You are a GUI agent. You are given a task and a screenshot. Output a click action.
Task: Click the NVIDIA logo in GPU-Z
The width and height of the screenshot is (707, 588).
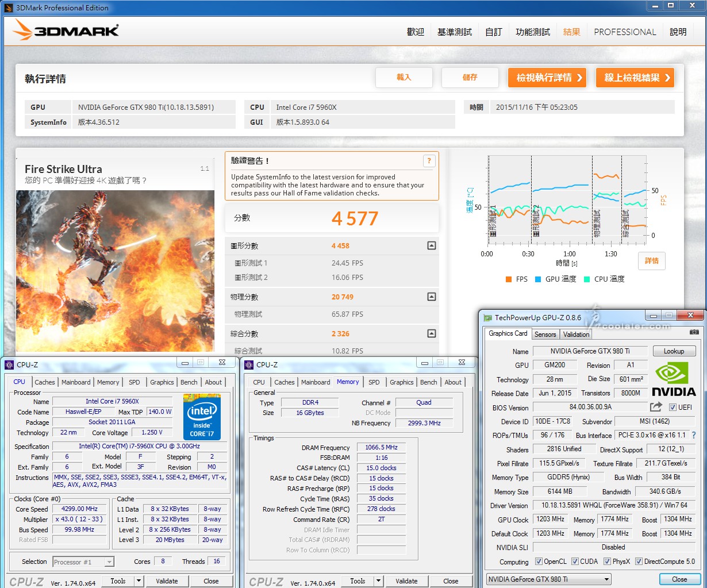tap(674, 379)
